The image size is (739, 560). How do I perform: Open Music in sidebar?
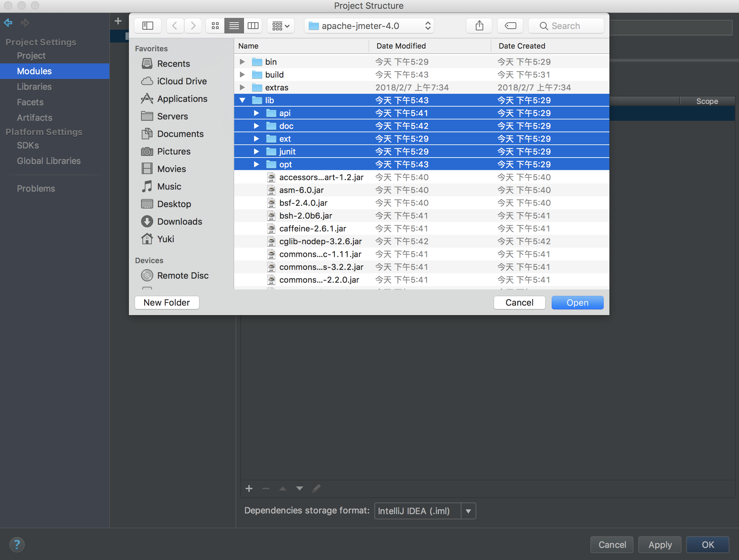[161, 186]
